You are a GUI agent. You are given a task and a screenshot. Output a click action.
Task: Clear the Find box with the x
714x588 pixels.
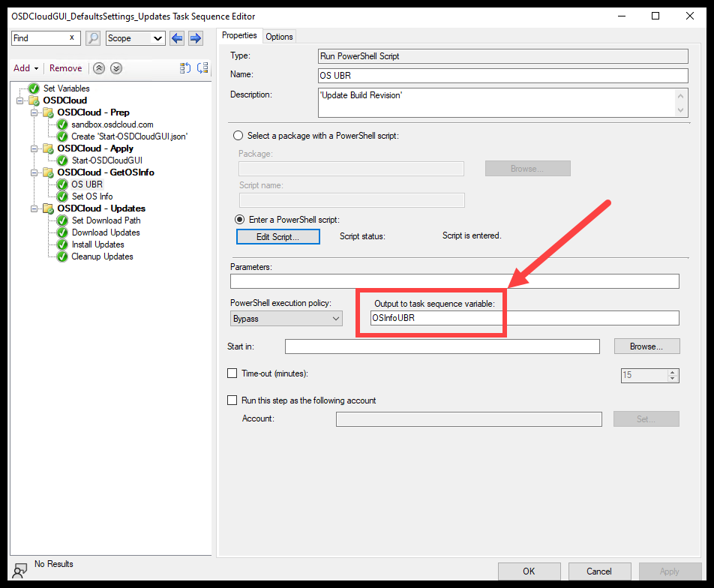click(72, 37)
